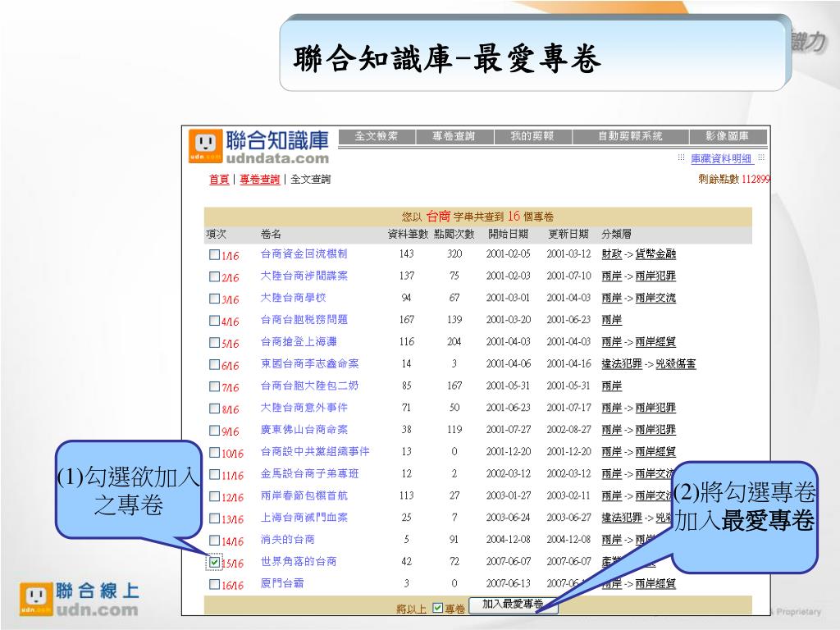Open the 大陸台商學校 volume link
Image resolution: width=840 pixels, height=630 pixels.
click(293, 298)
